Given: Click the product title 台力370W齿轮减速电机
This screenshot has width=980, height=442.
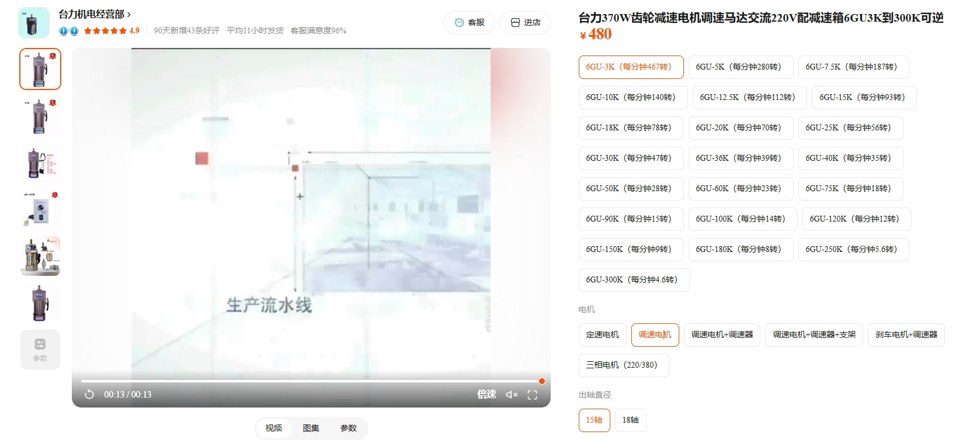Looking at the screenshot, I should (x=761, y=18).
